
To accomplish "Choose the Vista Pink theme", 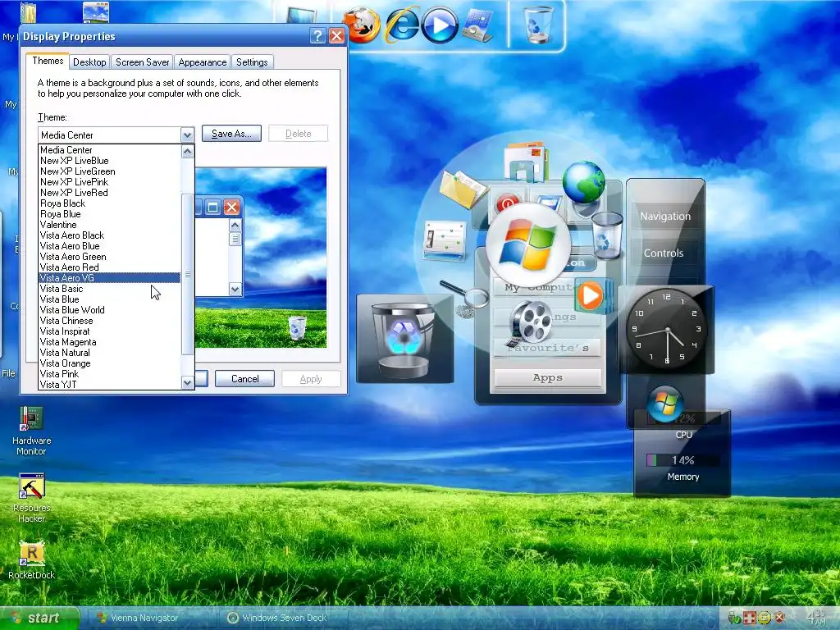I will pos(109,374).
